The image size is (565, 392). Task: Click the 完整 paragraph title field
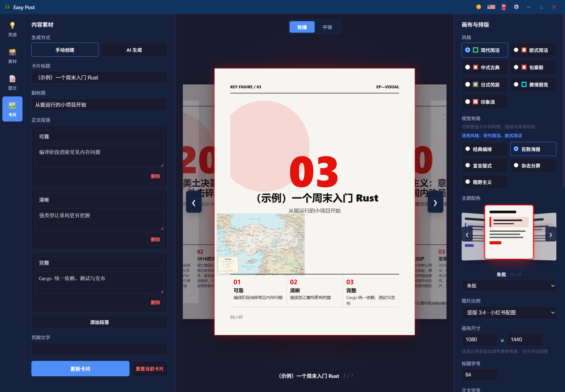coord(99,263)
